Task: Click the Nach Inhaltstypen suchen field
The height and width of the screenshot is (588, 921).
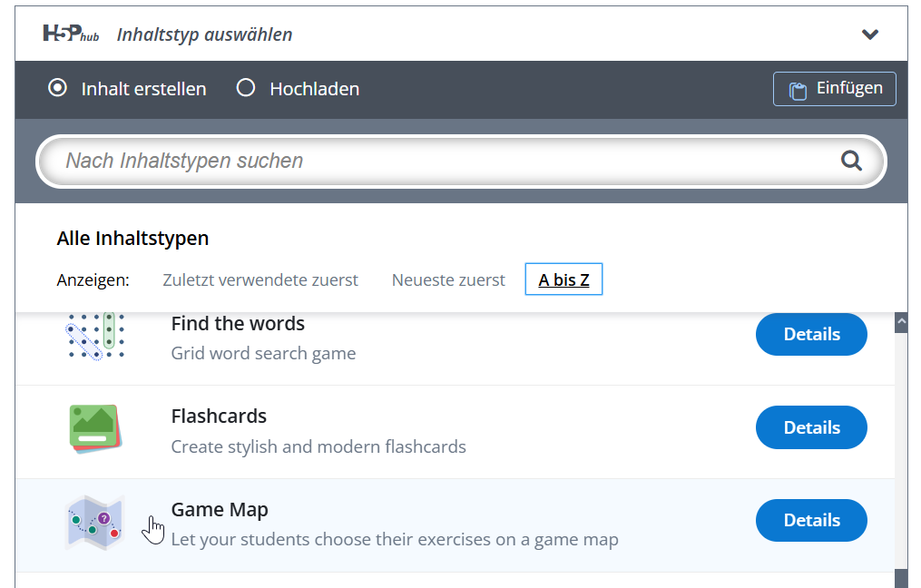Action: coord(445,162)
